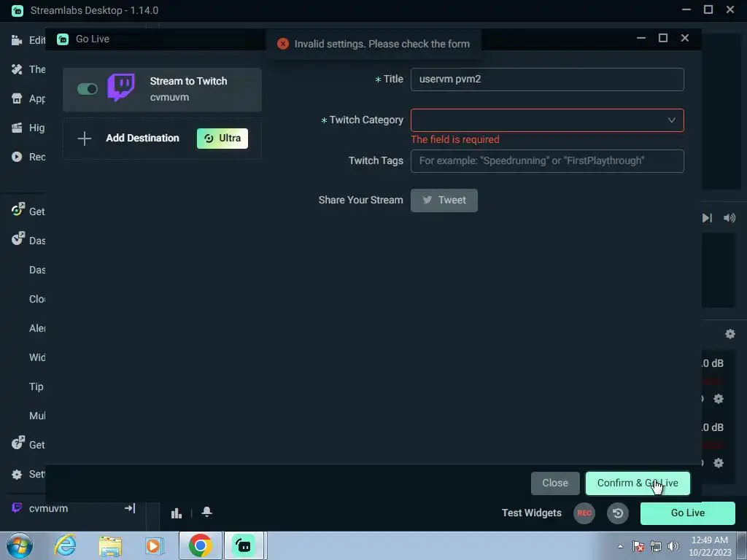This screenshot has height=560, width=747.
Task: Click the Streamlabs taskbar icon
Action: 244,545
